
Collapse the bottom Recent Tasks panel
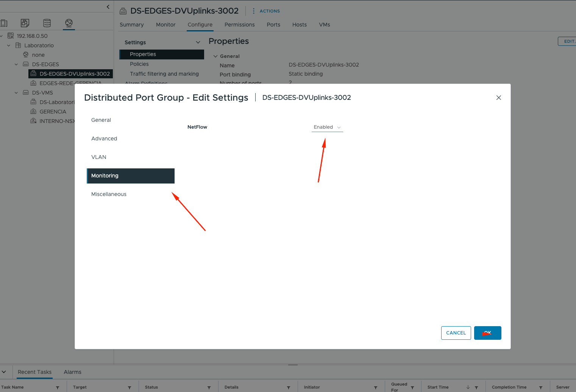click(x=4, y=372)
